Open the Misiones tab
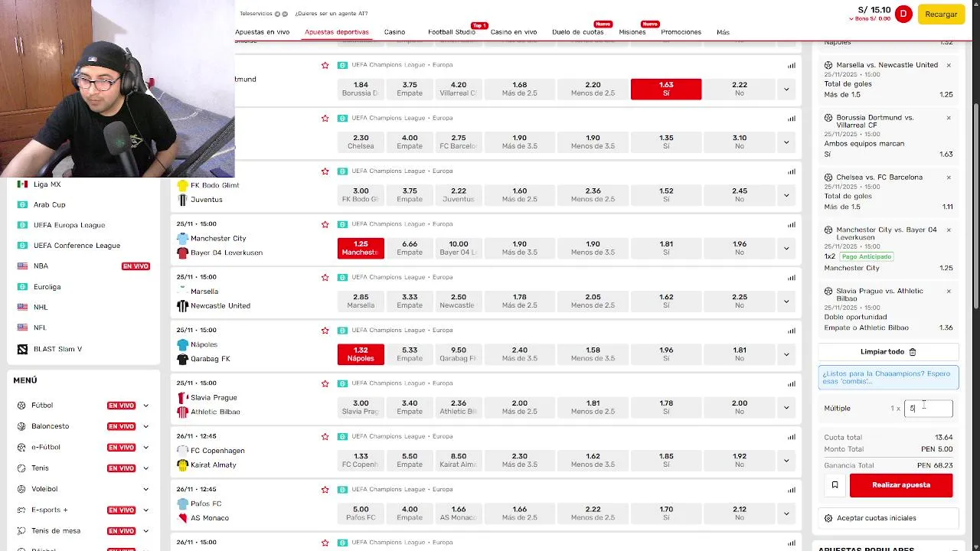Screen dimensions: 980x551 tap(632, 32)
